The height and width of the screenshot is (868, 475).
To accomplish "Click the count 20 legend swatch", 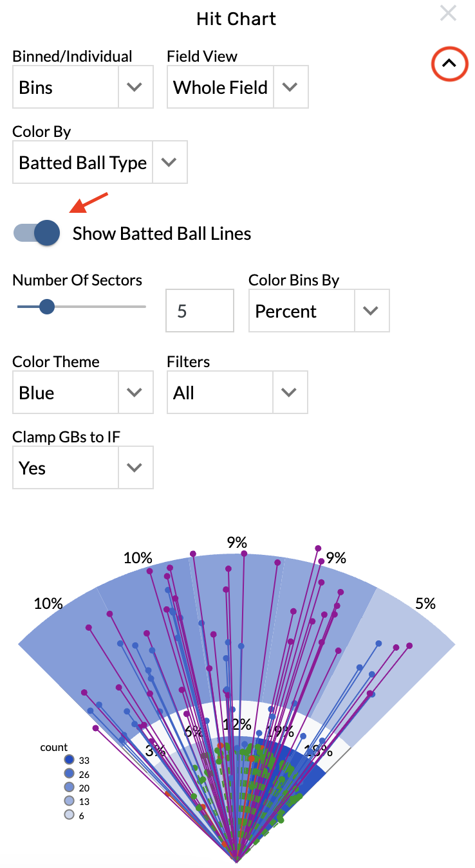I will tap(69, 788).
